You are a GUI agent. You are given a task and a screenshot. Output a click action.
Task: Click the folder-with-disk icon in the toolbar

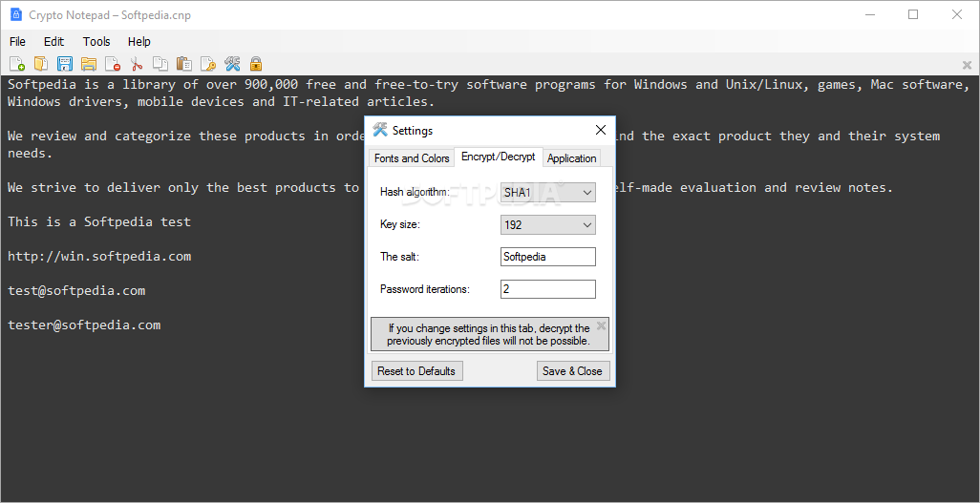click(89, 64)
